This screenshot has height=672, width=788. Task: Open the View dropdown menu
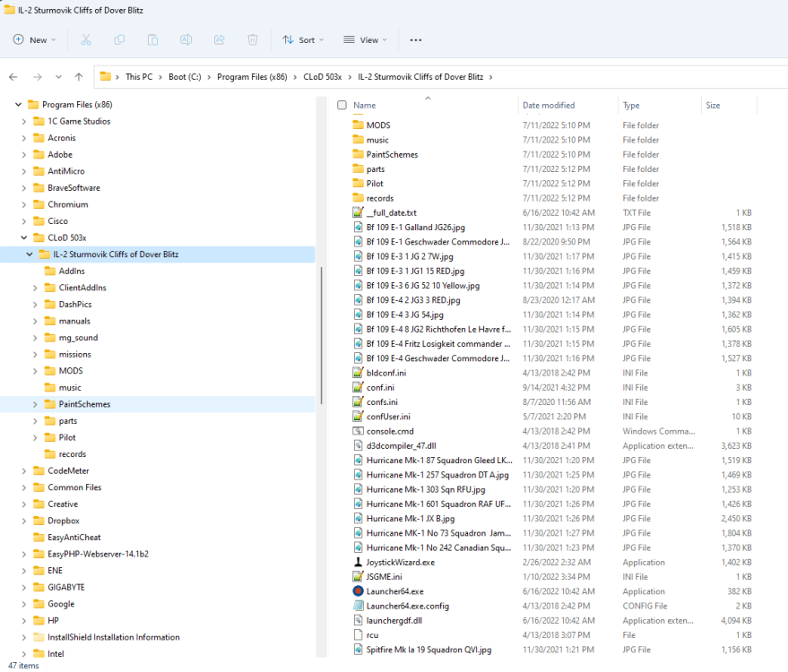[x=365, y=39]
